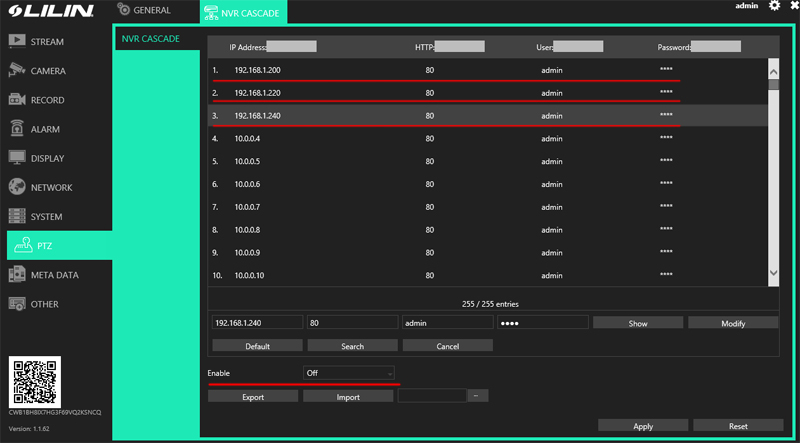Open the Alarm bell icon
The height and width of the screenshot is (443, 800).
click(17, 129)
